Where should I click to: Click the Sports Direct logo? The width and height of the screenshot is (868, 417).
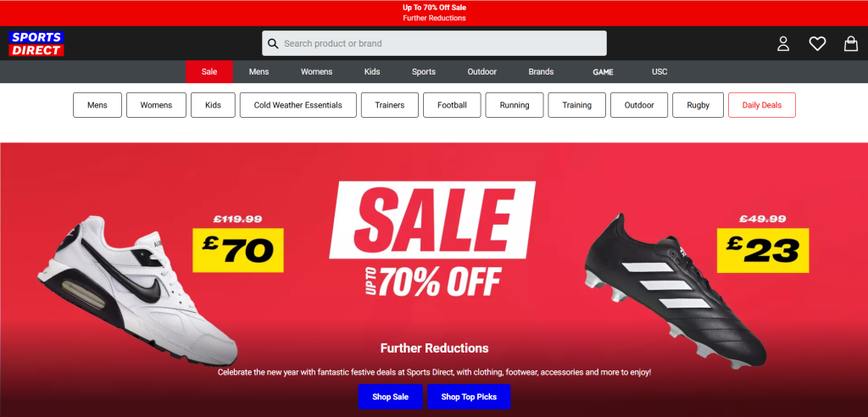tap(36, 44)
